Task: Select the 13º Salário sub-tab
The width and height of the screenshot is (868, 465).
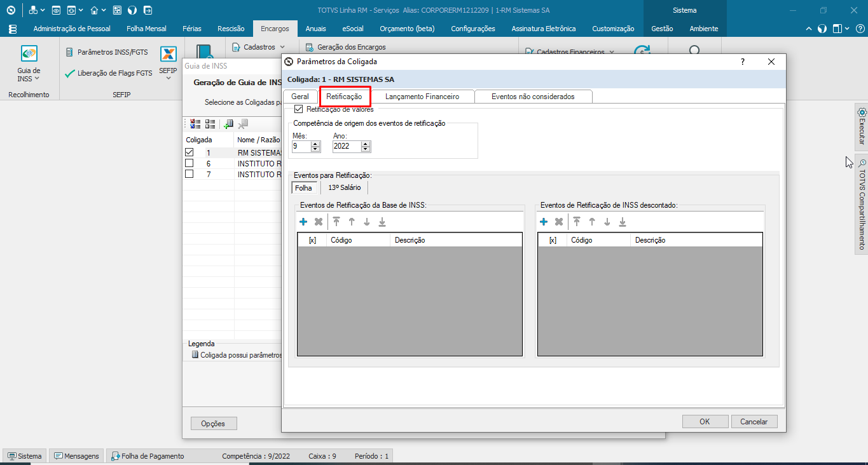Action: pos(345,187)
